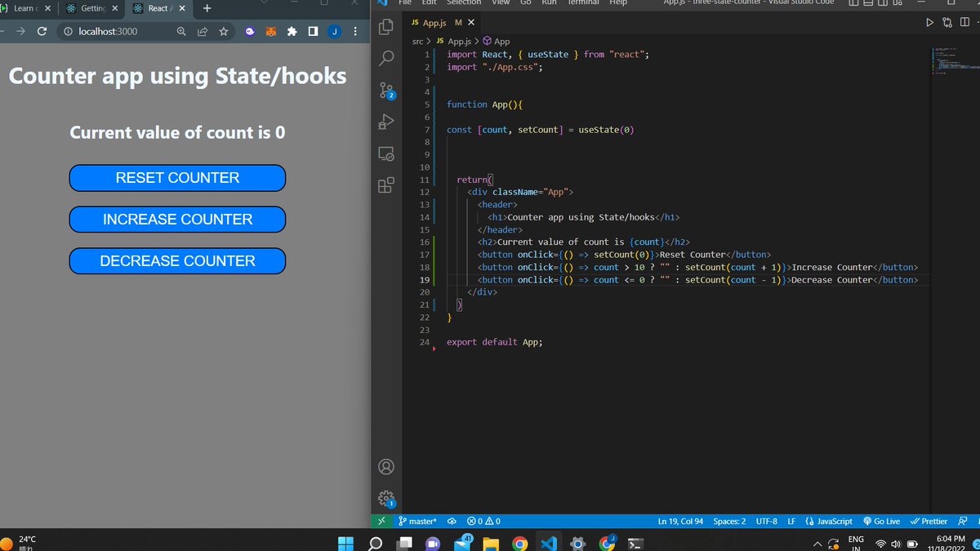This screenshot has width=980, height=551.
Task: Click the RESET COUNTER button
Action: pos(177,178)
